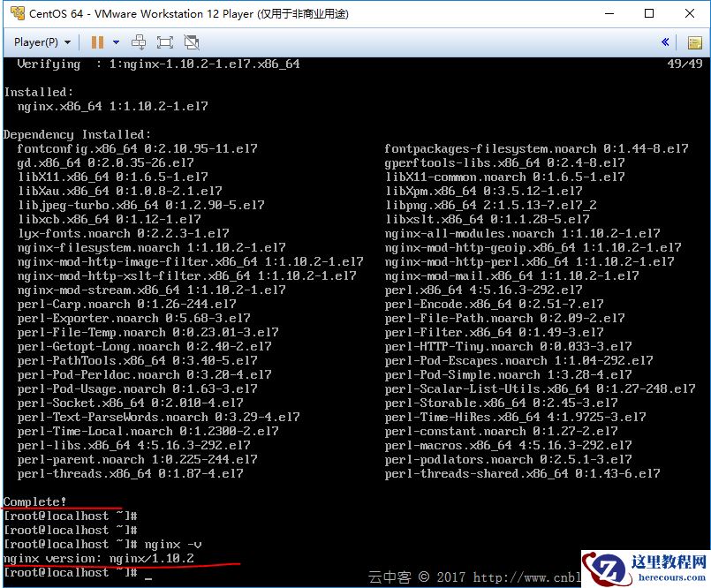Viewport: 711px width, 588px height.
Task: Pause the virtual machine
Action: pyautogui.click(x=97, y=42)
